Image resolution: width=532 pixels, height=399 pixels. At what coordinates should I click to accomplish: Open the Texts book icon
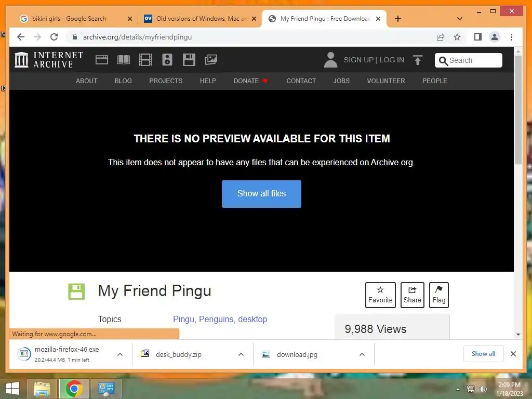tap(124, 60)
